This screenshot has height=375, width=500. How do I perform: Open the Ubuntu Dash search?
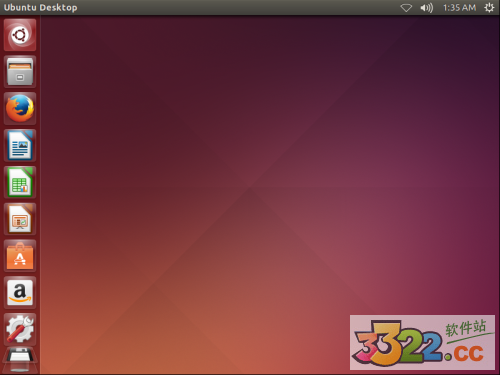tap(20, 35)
